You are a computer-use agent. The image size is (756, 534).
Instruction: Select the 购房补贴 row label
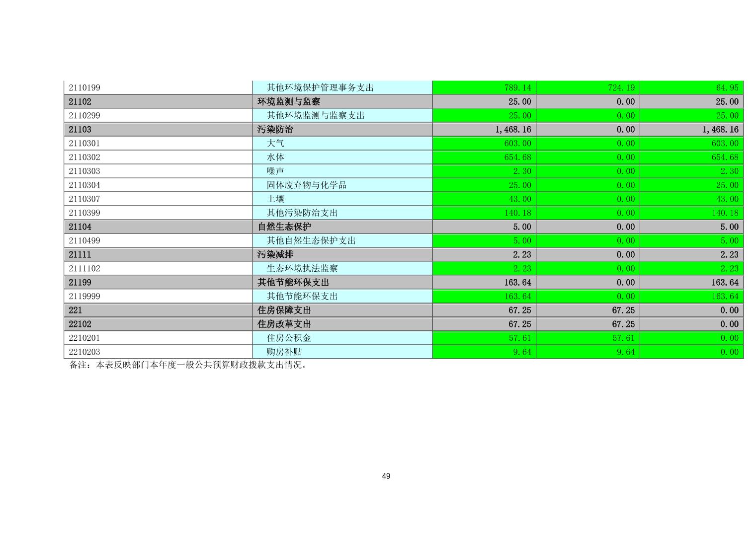coord(284,352)
